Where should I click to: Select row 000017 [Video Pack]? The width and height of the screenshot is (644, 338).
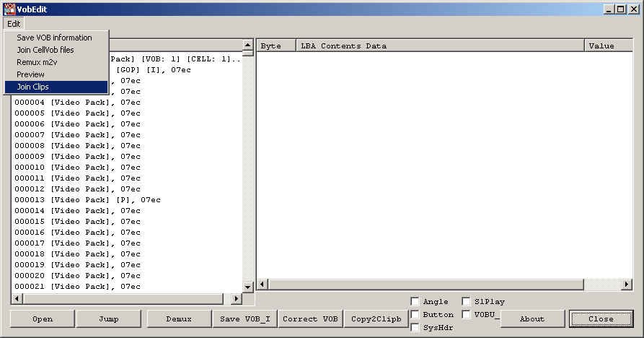pos(77,243)
